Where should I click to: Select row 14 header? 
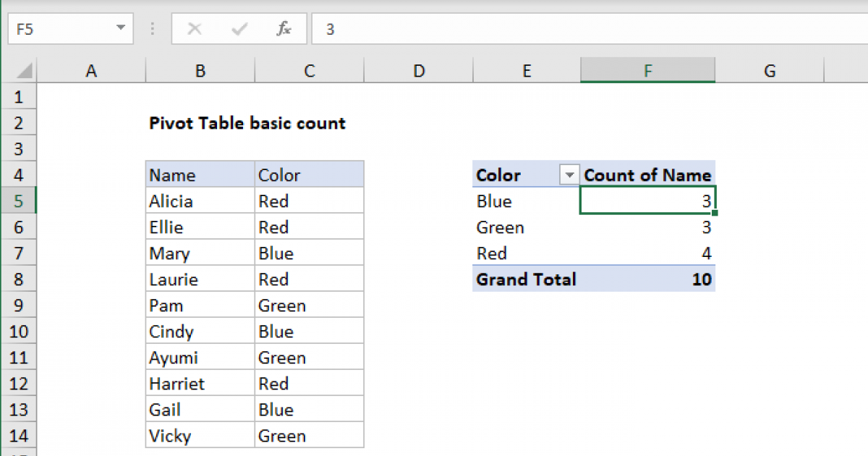(x=18, y=436)
